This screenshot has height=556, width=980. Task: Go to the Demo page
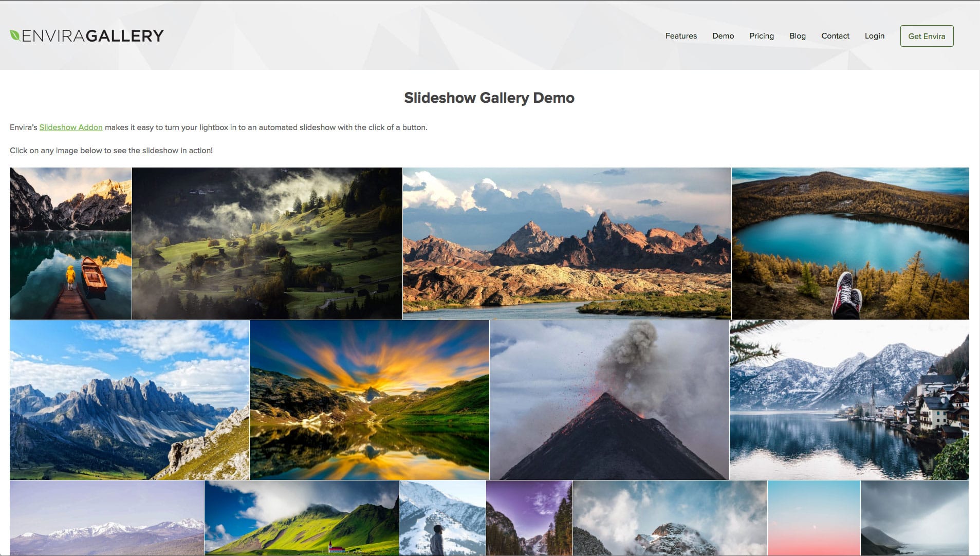pos(723,36)
